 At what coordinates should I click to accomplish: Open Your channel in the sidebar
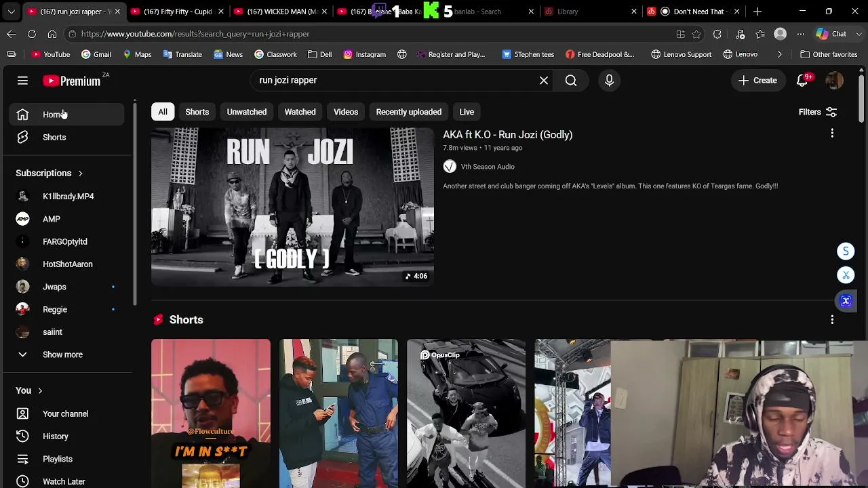click(66, 413)
